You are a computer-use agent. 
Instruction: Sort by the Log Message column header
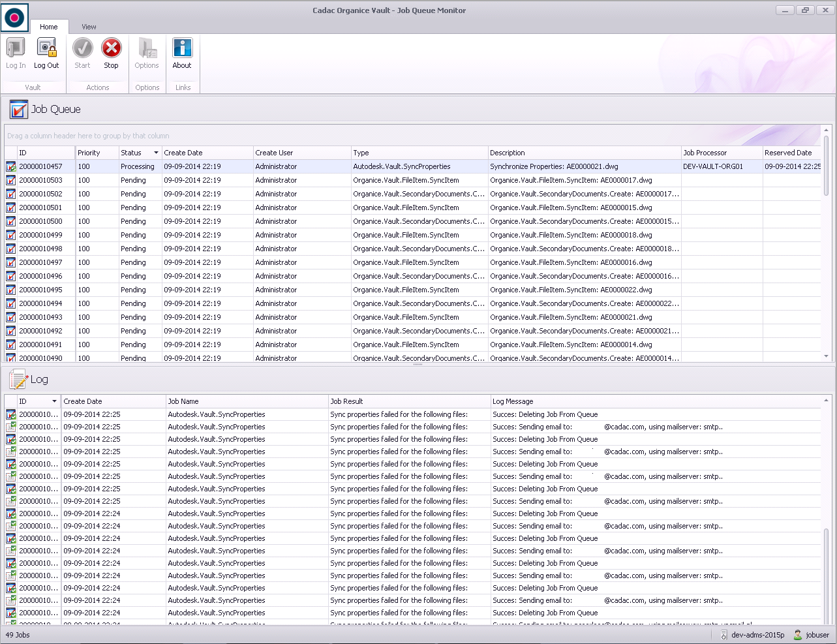[656, 401]
